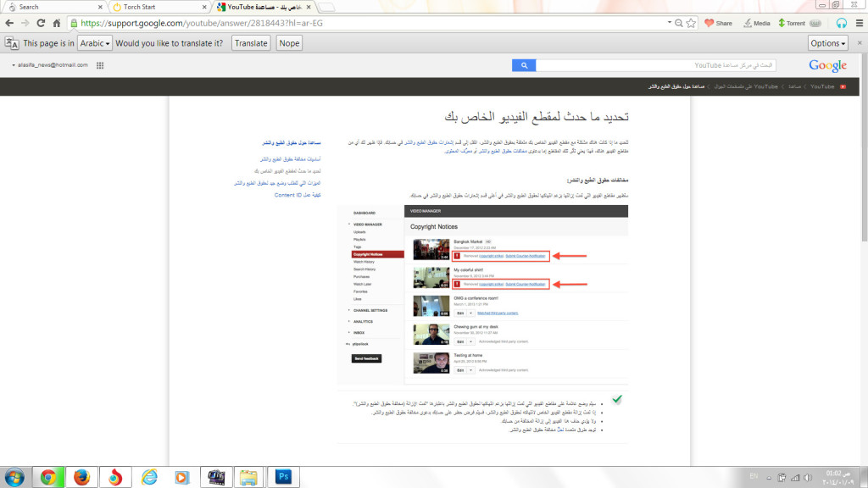Open the alasifa_news@hotmail.com account menu

click(50, 64)
